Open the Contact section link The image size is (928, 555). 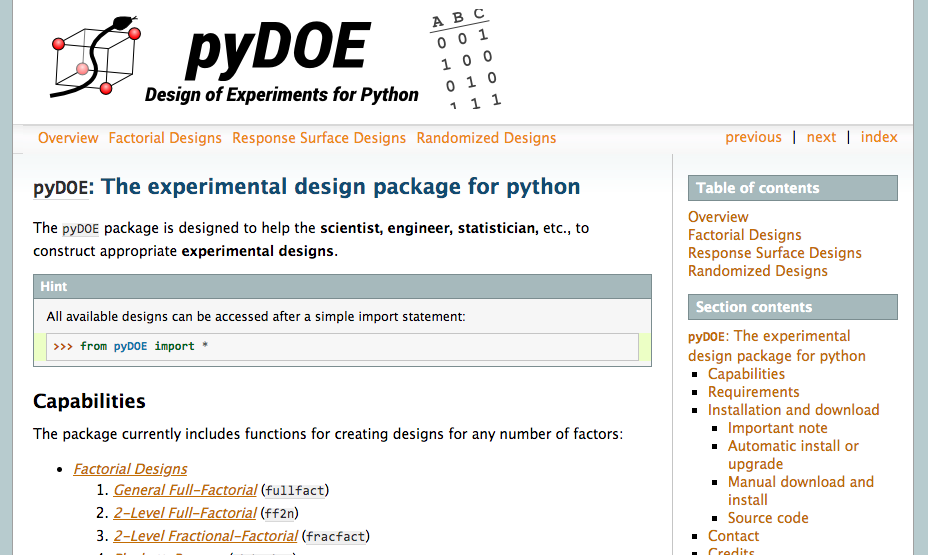733,536
